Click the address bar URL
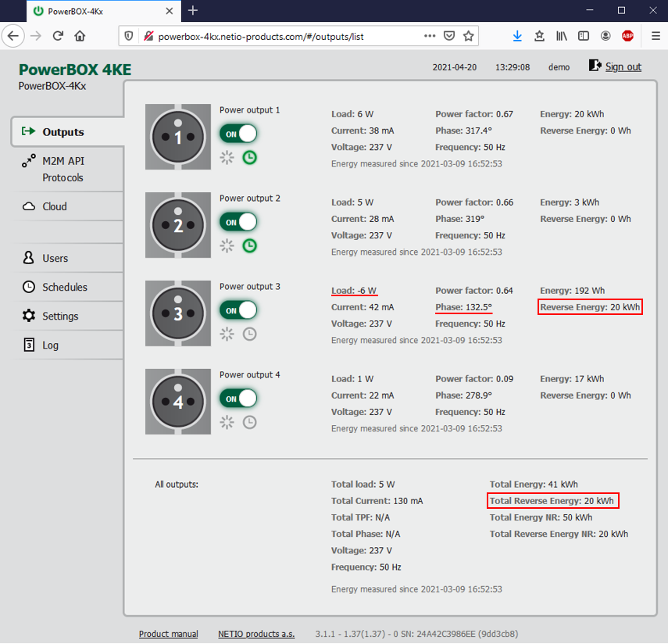Viewport: 668px width, 644px height. click(261, 37)
